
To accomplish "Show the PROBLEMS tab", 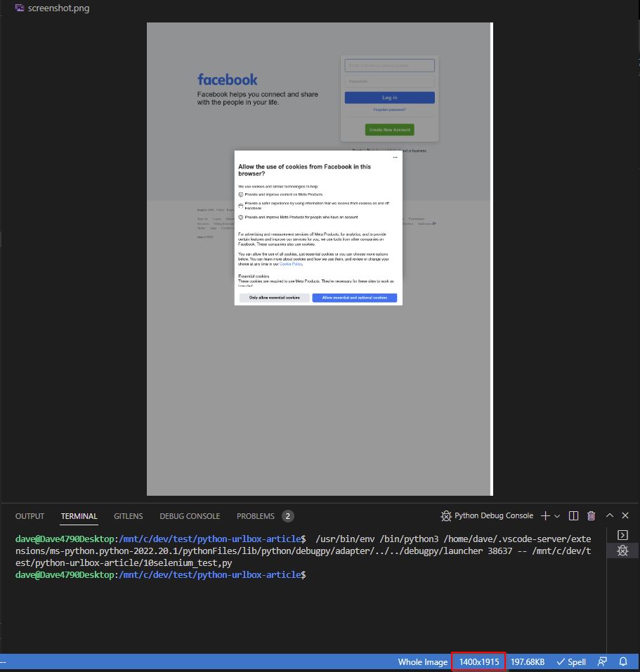I will pyautogui.click(x=256, y=516).
